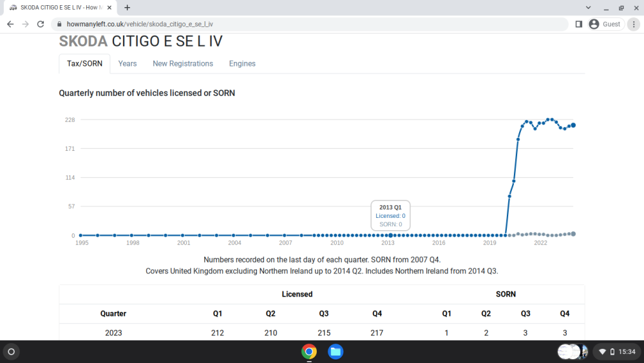Open the shelf's holding space preview

point(573,352)
